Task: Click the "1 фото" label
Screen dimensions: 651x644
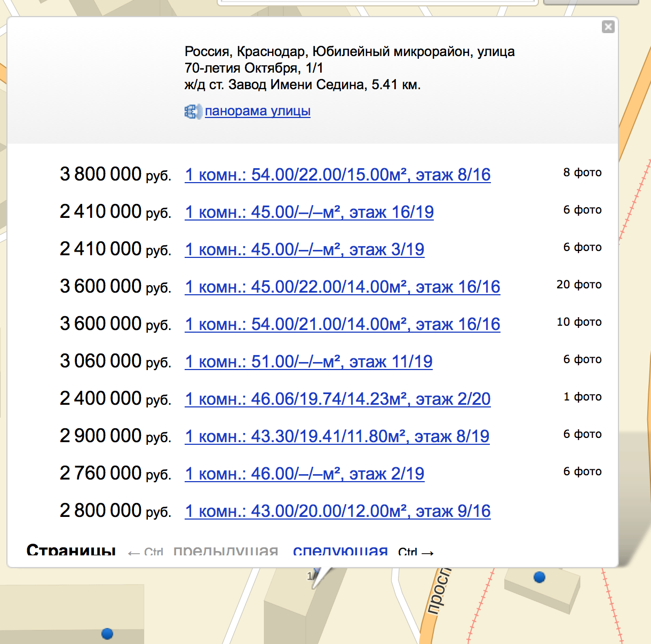Action: [582, 397]
